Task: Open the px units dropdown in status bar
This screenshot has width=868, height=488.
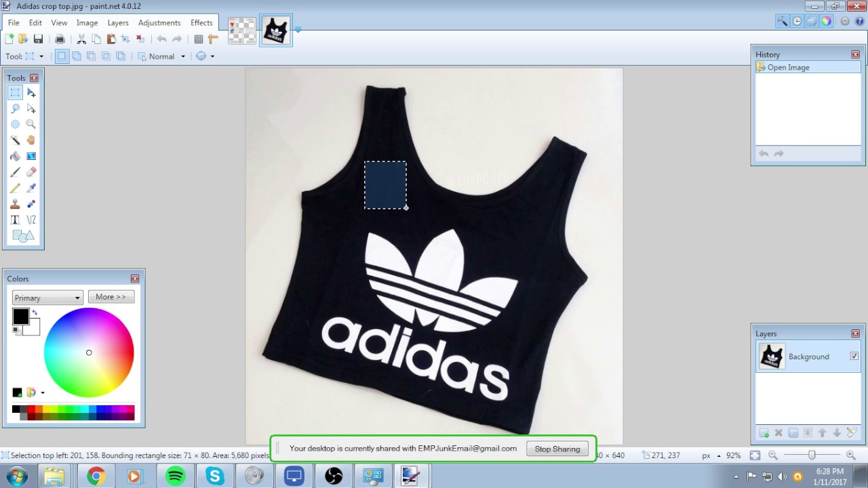Action: tap(711, 455)
